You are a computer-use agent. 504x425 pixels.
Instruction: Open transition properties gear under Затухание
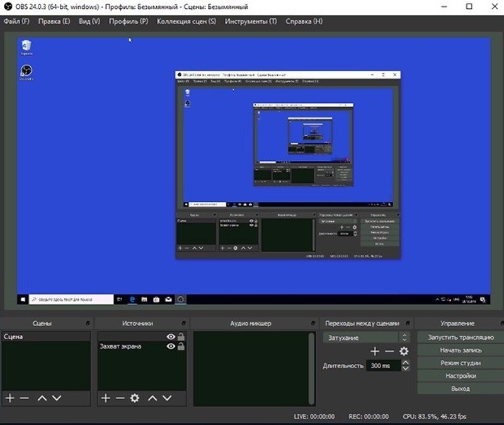pyautogui.click(x=404, y=351)
